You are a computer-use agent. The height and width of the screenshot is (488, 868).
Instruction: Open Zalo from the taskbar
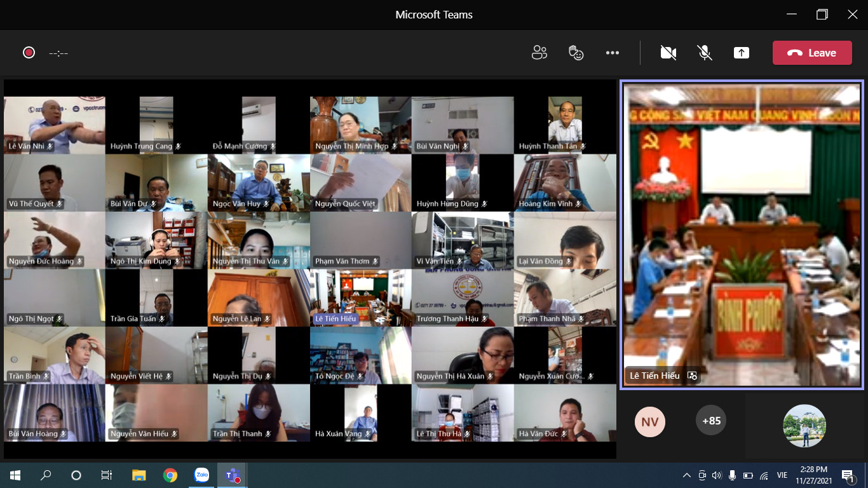201,475
